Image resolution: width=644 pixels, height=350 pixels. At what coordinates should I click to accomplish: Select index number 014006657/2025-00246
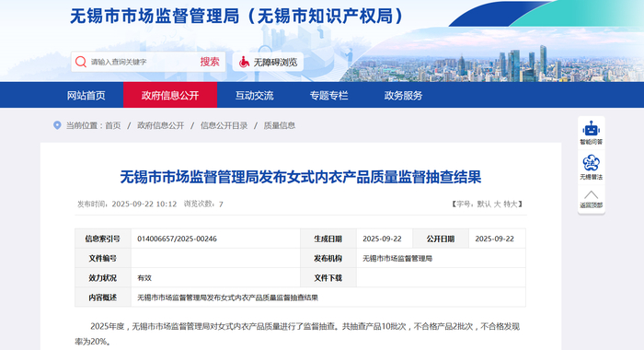pos(177,239)
